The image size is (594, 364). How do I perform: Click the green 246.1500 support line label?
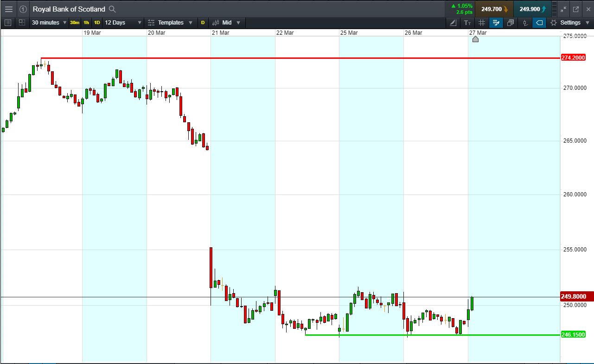pos(573,334)
